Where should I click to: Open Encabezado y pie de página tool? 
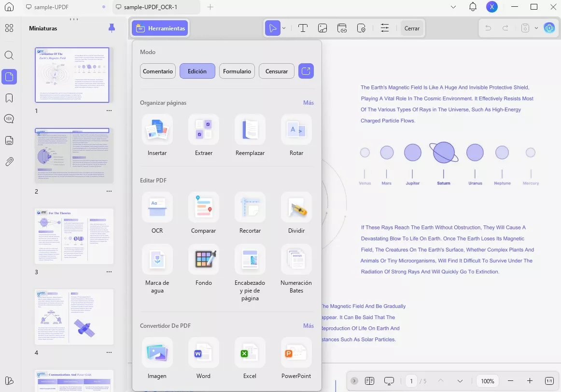click(x=250, y=259)
